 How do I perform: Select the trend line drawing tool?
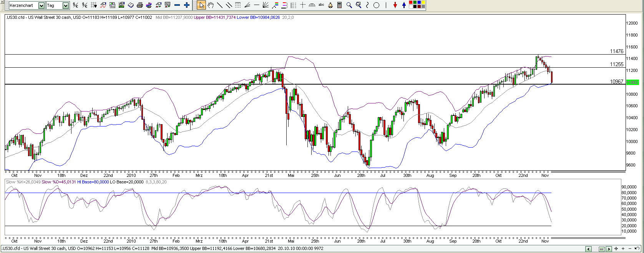[x=220, y=5]
